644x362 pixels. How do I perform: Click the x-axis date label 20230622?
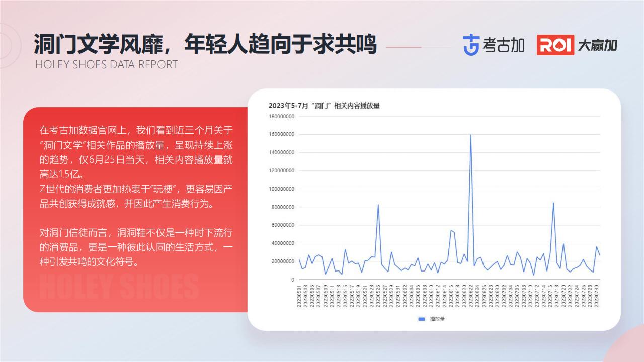[x=471, y=296]
